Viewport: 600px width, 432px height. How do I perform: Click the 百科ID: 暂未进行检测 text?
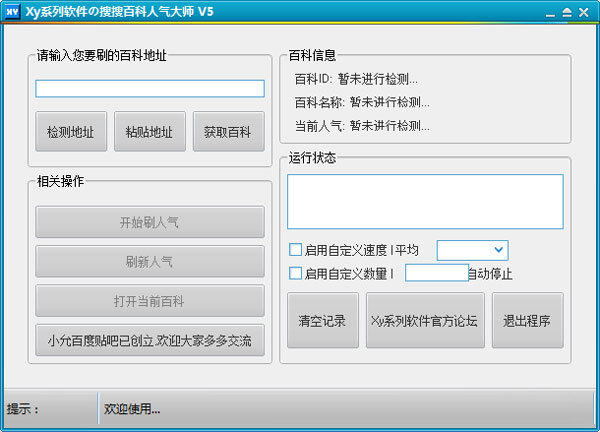[x=356, y=79]
